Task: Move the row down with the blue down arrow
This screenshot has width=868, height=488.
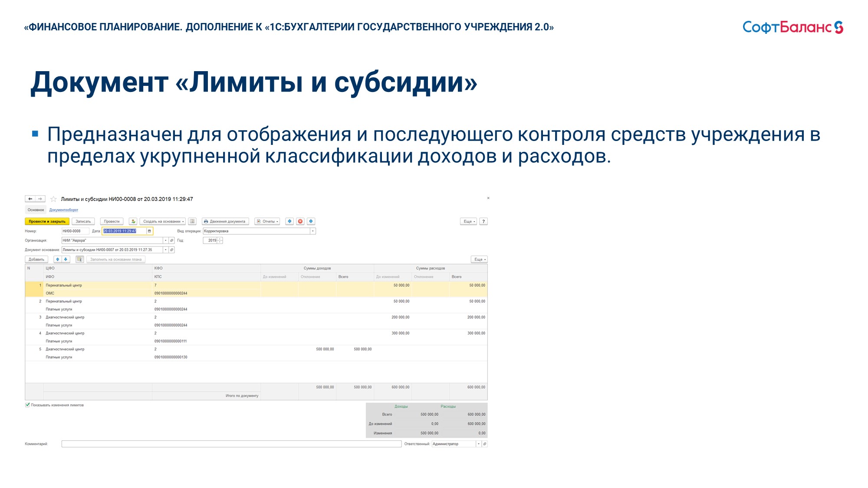Action: pyautogui.click(x=66, y=259)
